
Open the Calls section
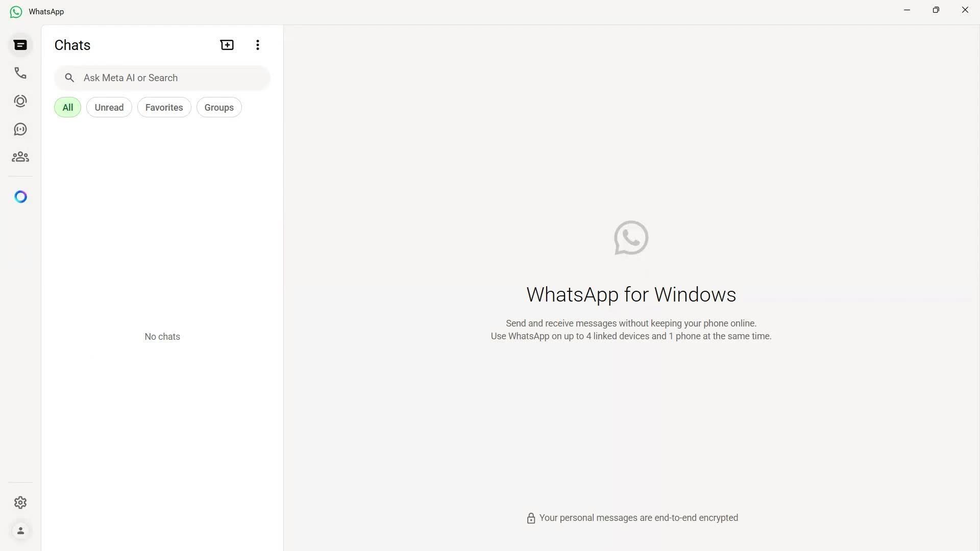pos(20,73)
